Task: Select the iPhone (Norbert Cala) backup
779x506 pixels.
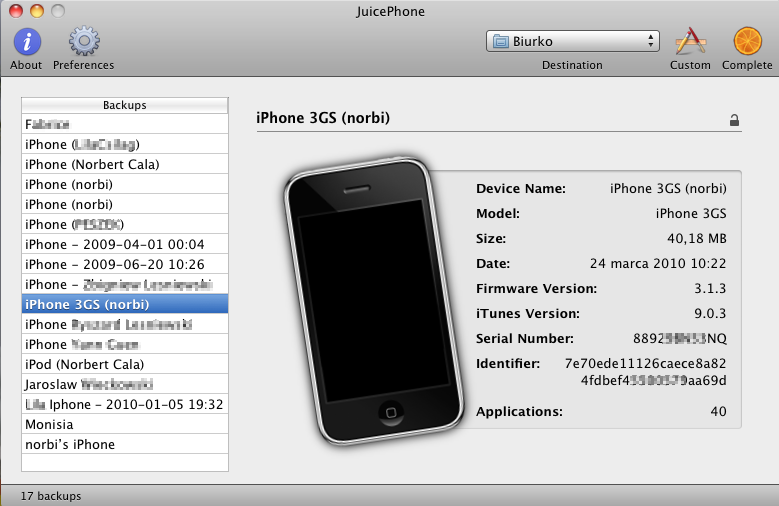Action: point(125,164)
